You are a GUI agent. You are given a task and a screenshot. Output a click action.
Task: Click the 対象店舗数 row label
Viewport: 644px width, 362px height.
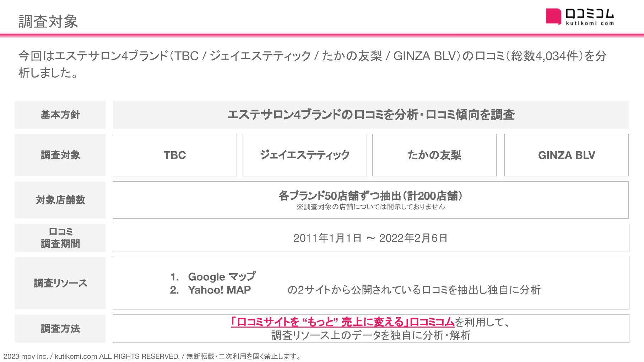[60, 200]
